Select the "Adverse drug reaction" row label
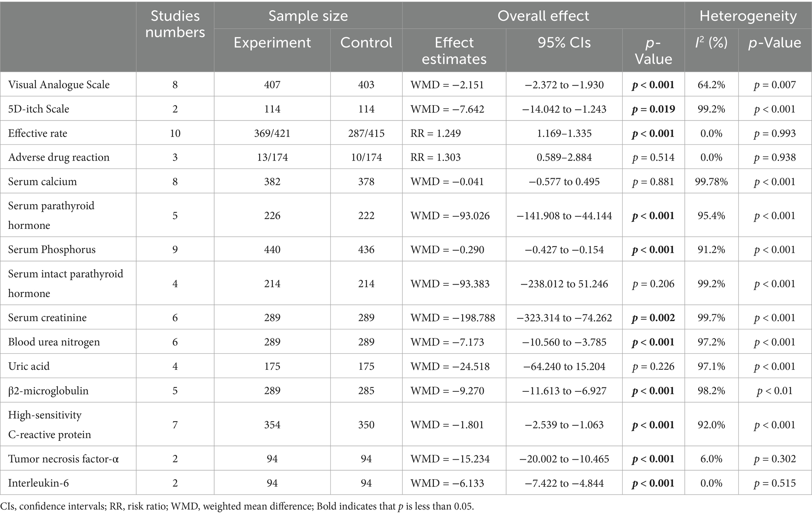This screenshot has width=812, height=515. click(x=59, y=157)
